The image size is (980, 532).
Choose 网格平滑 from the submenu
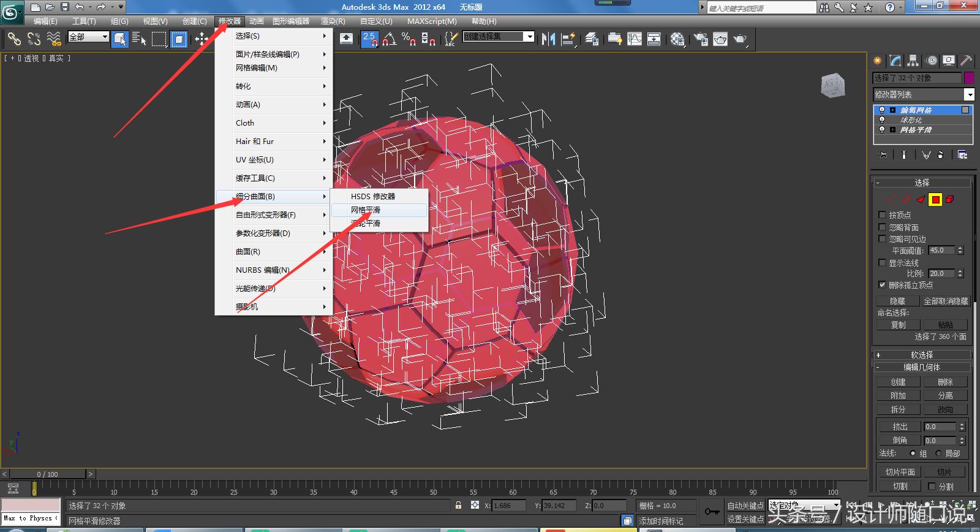click(x=379, y=210)
